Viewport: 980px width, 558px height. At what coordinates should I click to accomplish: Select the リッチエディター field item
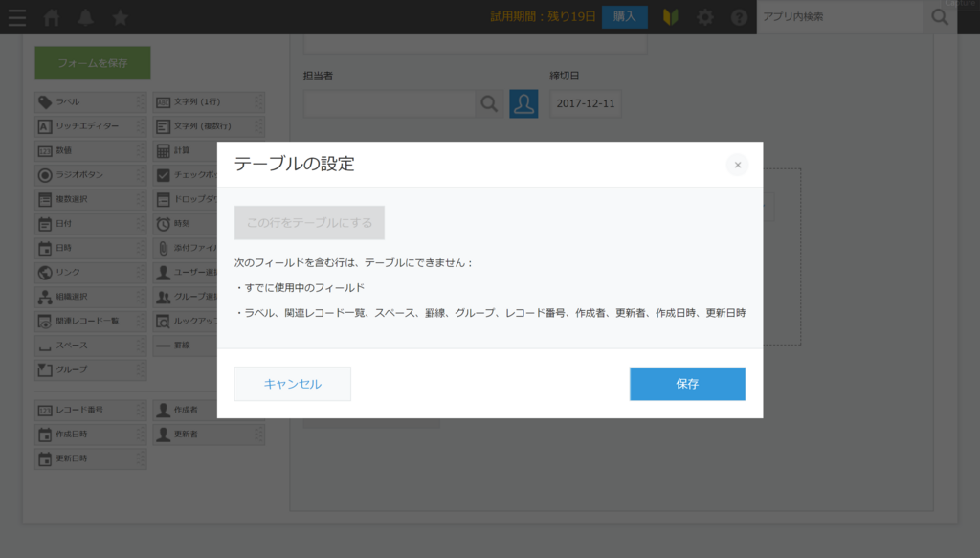pos(91,126)
